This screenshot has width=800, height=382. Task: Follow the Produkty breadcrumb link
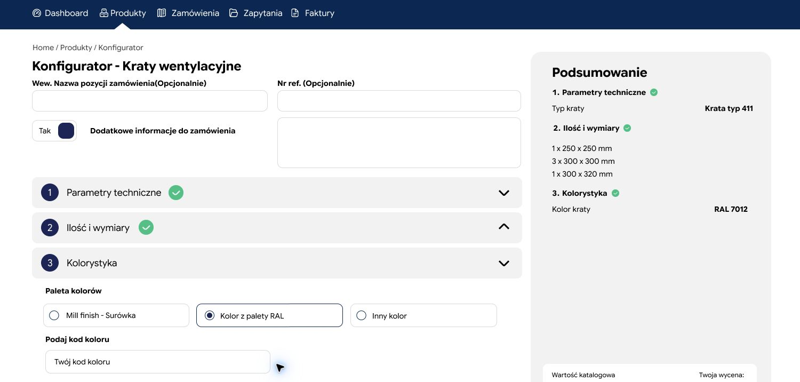pos(76,47)
